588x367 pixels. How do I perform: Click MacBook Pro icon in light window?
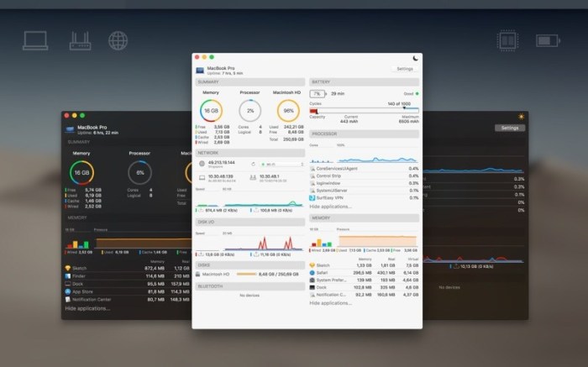(200, 71)
